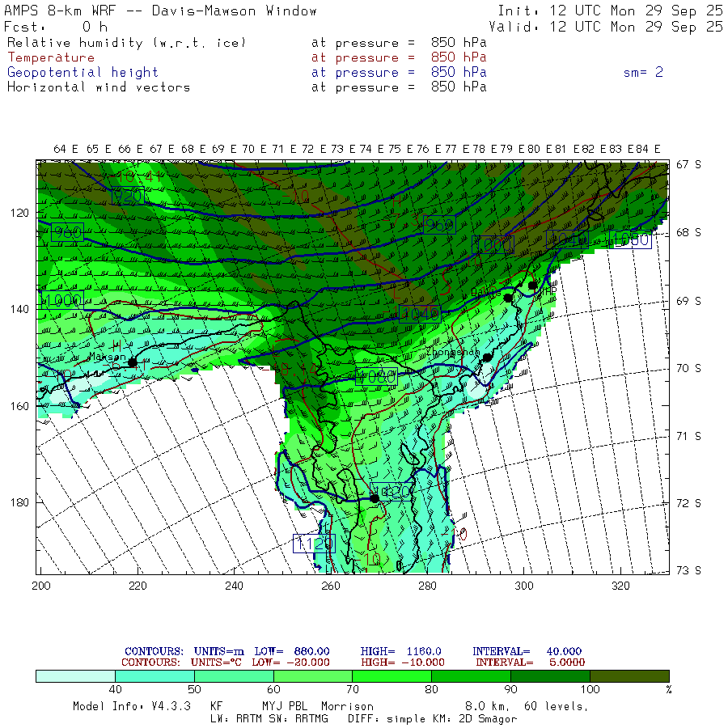
Task: Click the 'Zhongshan' station name label
Action: (x=452, y=352)
